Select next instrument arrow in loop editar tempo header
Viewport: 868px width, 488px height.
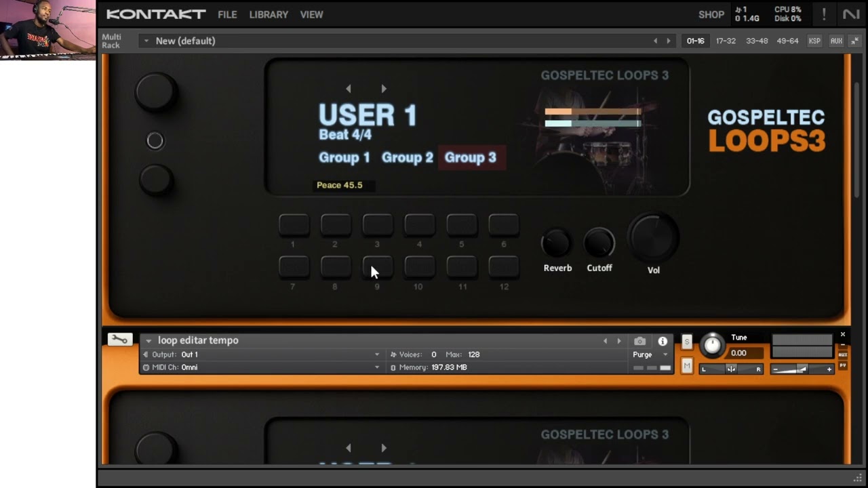pos(618,341)
